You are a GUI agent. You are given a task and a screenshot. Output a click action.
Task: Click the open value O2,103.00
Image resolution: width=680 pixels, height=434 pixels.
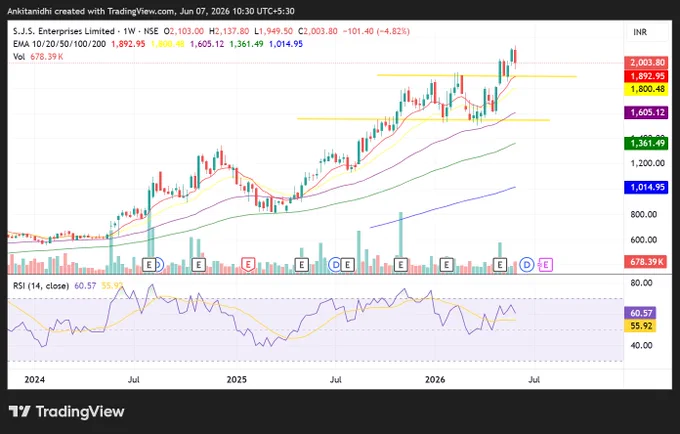(183, 31)
